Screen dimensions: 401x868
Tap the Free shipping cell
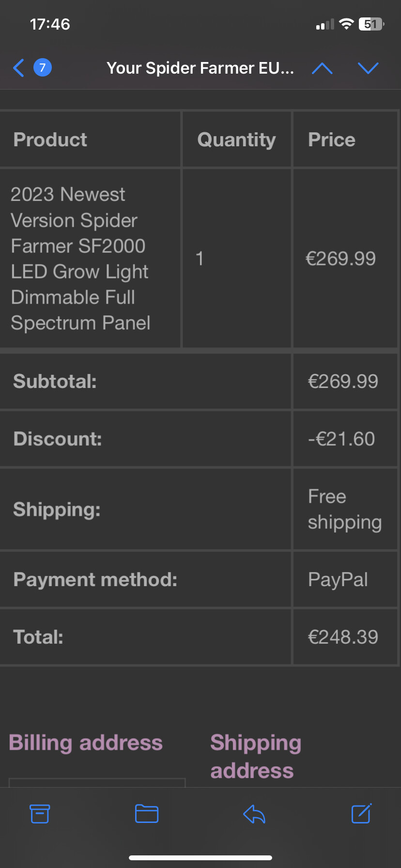[344, 509]
